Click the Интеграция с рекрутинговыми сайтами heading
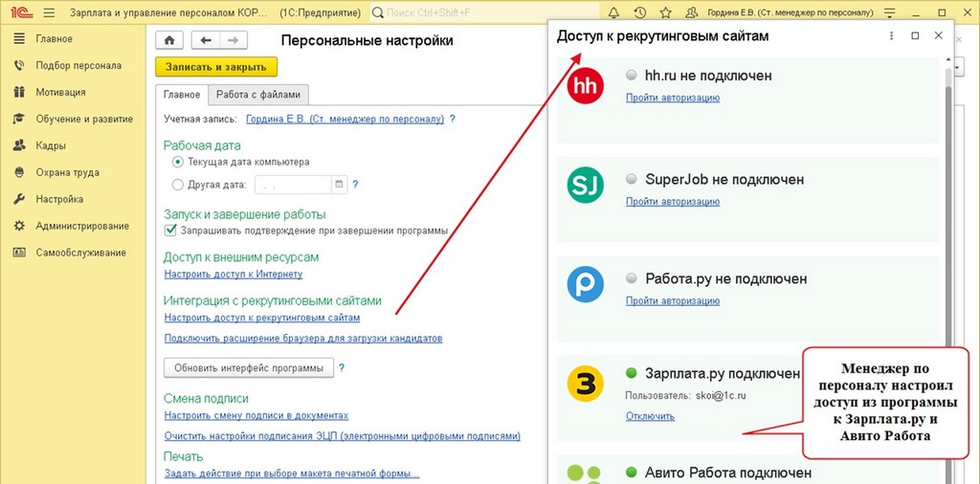This screenshot has height=484, width=980. [272, 300]
